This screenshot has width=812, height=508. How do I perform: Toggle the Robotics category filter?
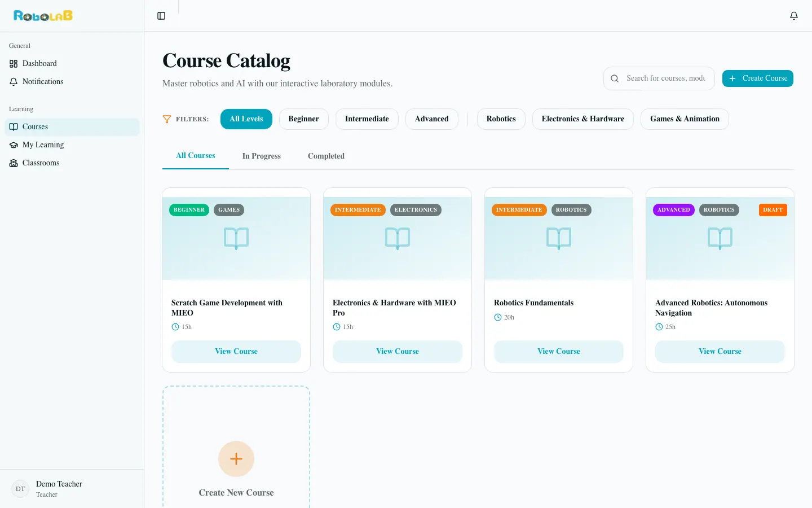(501, 119)
